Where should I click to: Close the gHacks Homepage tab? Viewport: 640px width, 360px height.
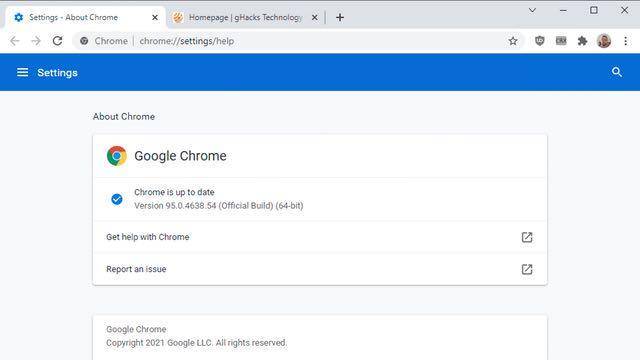(314, 18)
